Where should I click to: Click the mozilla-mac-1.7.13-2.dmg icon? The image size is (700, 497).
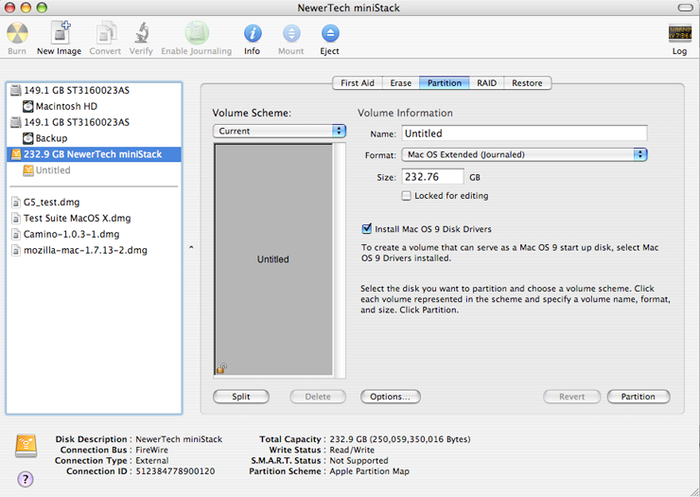pyautogui.click(x=16, y=251)
